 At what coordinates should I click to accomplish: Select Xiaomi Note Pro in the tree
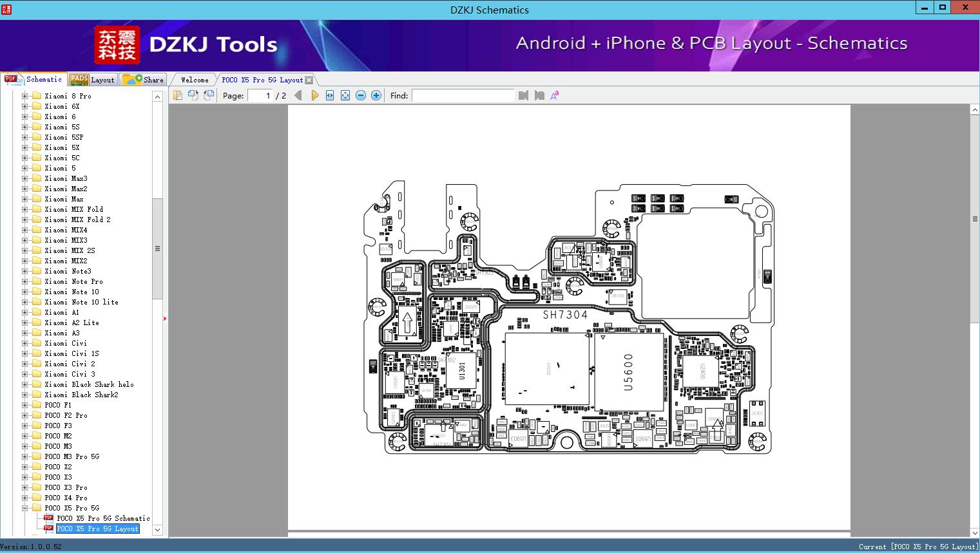tap(73, 281)
